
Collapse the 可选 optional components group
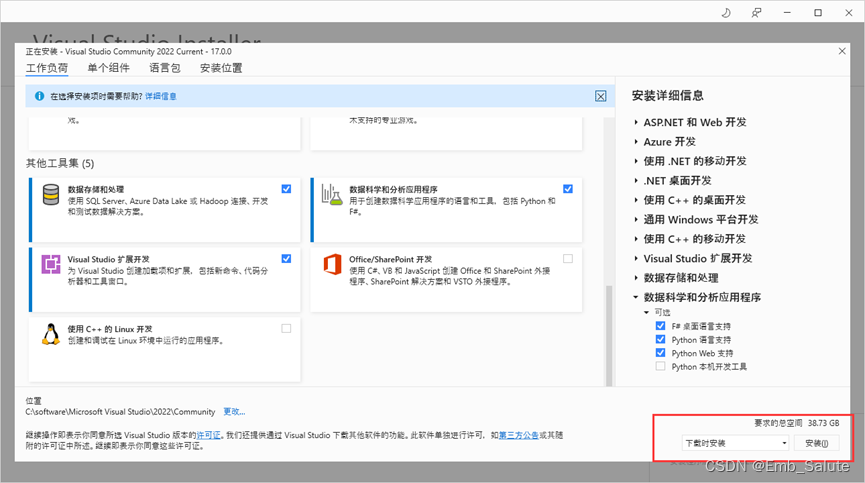pos(647,312)
